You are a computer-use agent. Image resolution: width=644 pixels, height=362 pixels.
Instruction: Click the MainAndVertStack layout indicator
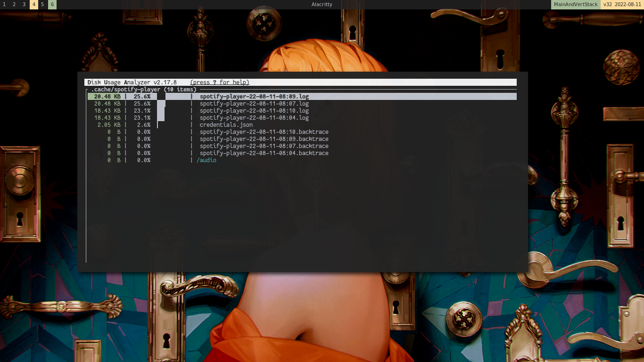tap(576, 5)
